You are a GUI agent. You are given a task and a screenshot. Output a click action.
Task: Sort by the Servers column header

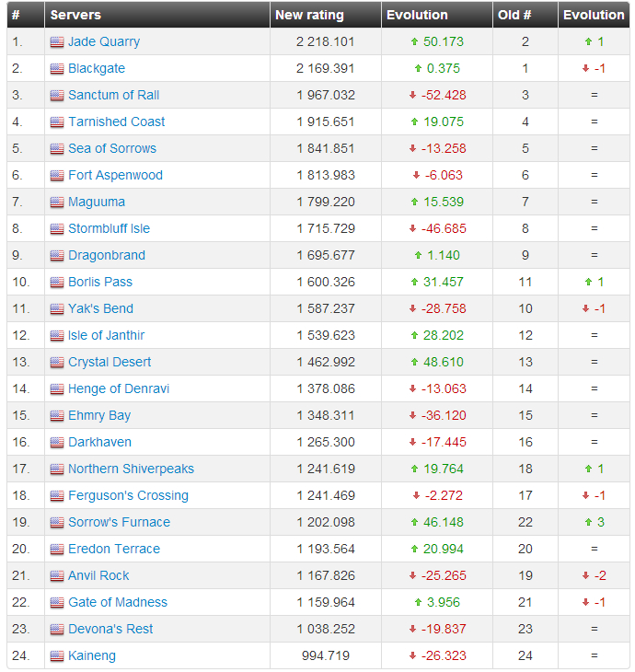coord(157,15)
